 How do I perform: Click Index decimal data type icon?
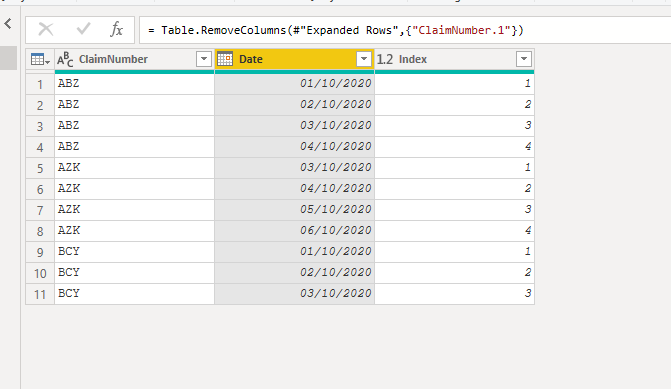(385, 59)
